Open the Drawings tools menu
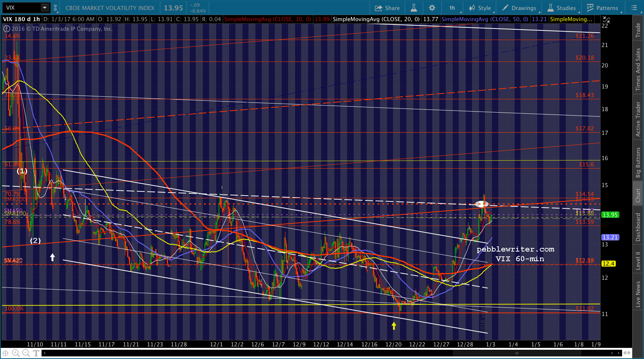 pos(519,8)
